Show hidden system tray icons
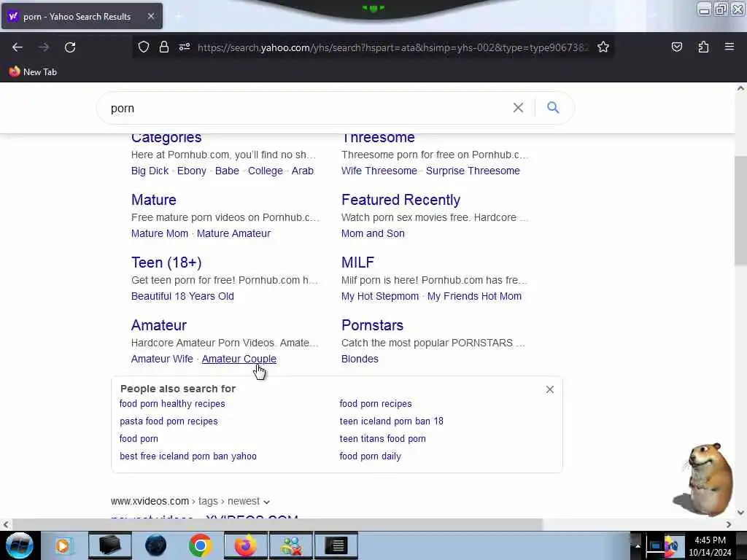 (638, 546)
